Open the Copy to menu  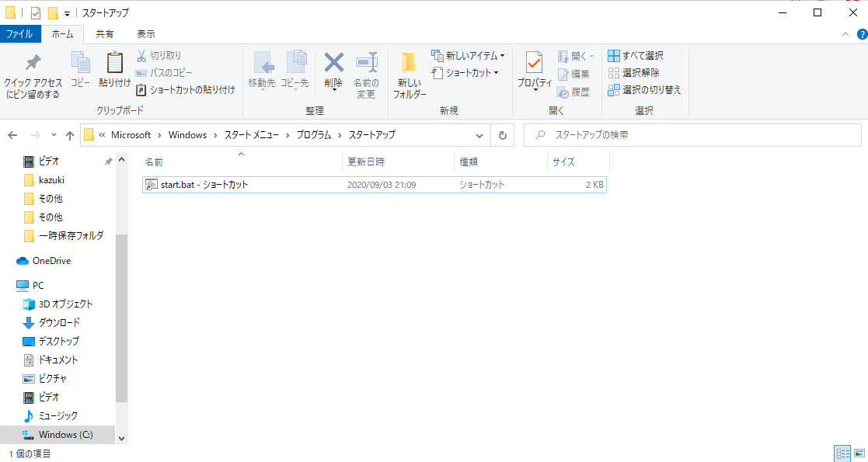[x=295, y=71]
